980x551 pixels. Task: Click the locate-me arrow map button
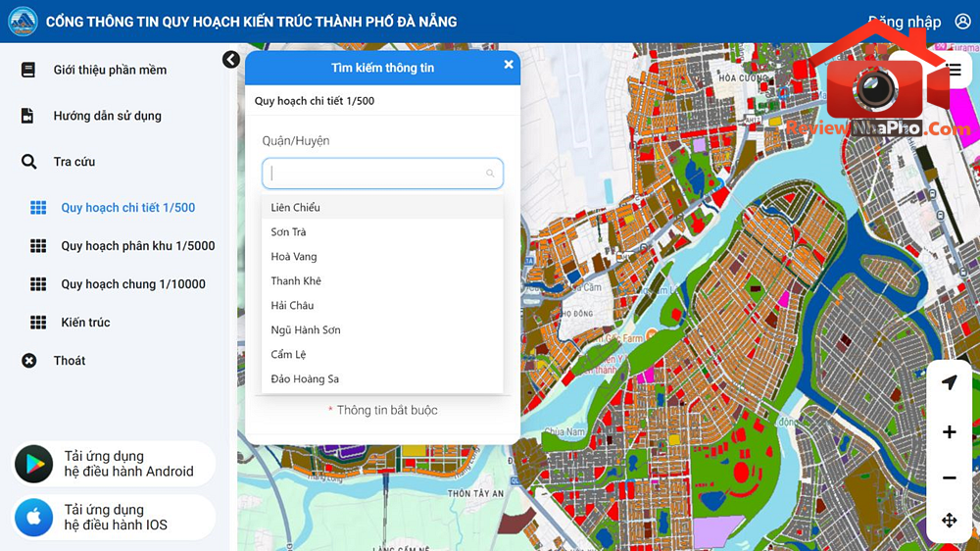click(950, 382)
